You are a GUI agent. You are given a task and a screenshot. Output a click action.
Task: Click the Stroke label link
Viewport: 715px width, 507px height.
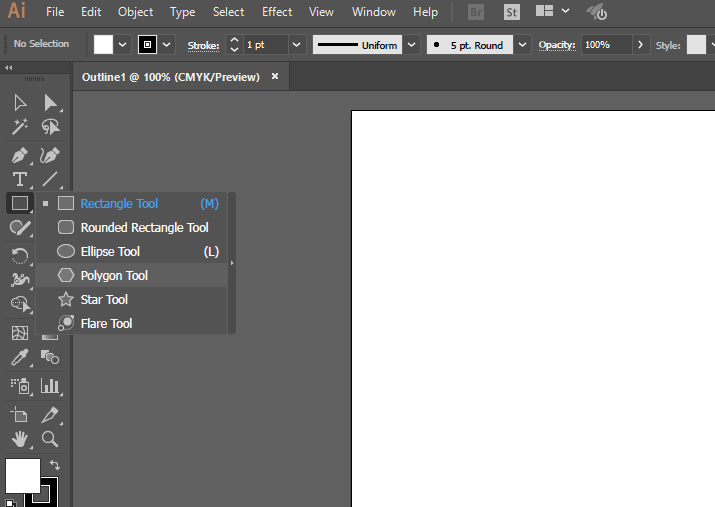[x=203, y=45]
